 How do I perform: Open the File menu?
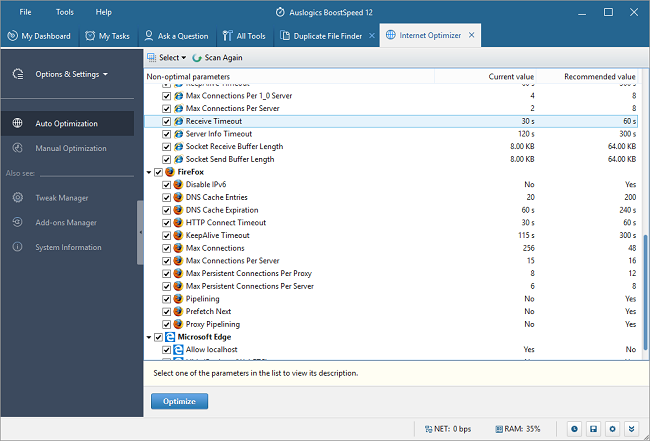coord(25,12)
